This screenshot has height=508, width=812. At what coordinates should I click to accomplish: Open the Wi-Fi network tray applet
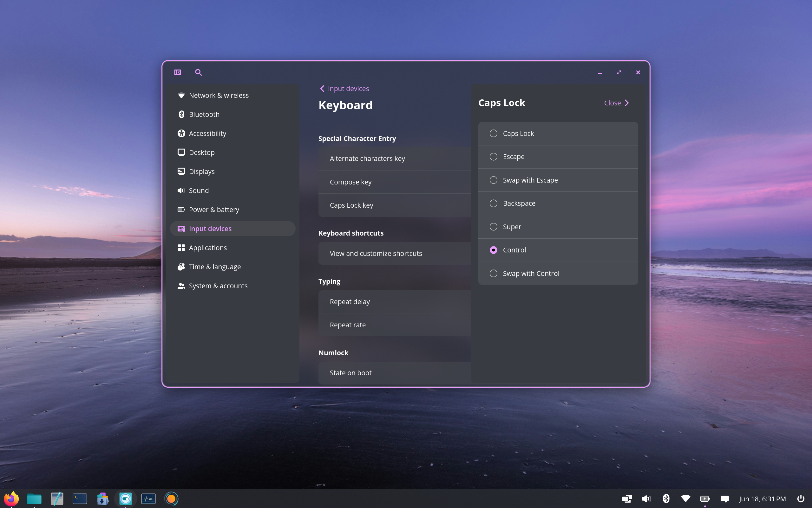[x=685, y=498]
